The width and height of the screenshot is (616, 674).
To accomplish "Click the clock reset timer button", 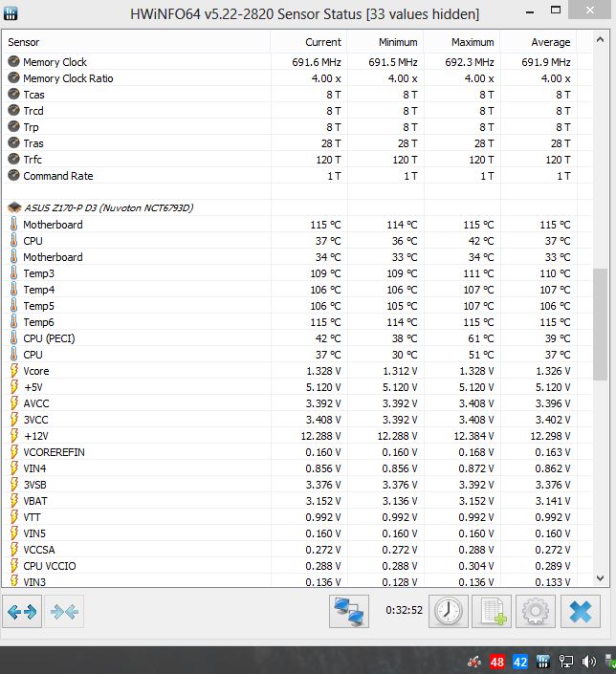I will coord(449,611).
